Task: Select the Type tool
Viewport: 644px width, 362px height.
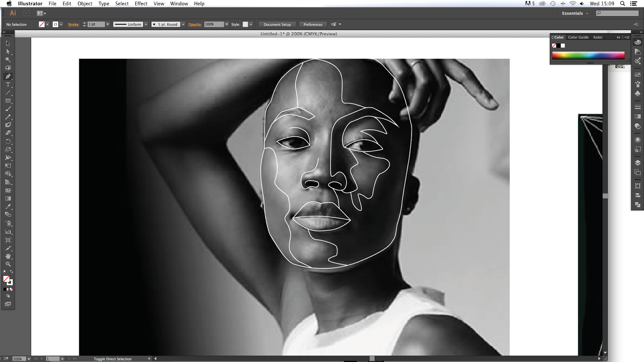Action: tap(8, 84)
